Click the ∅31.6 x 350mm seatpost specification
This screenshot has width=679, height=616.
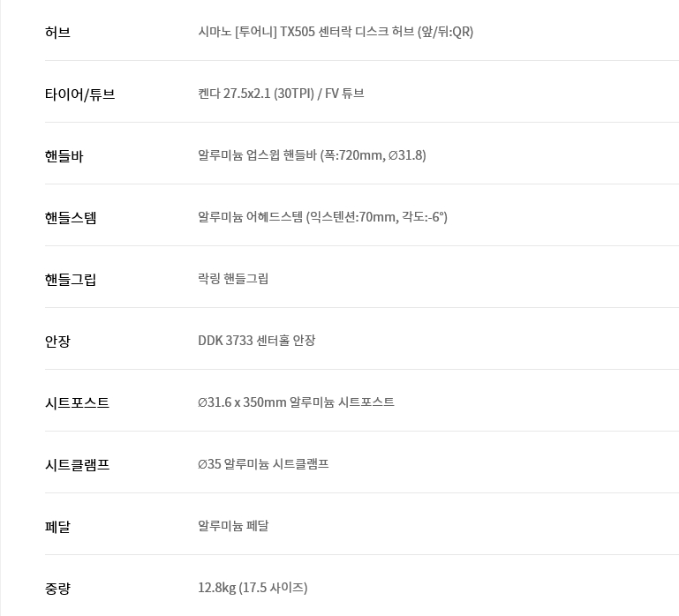point(295,402)
